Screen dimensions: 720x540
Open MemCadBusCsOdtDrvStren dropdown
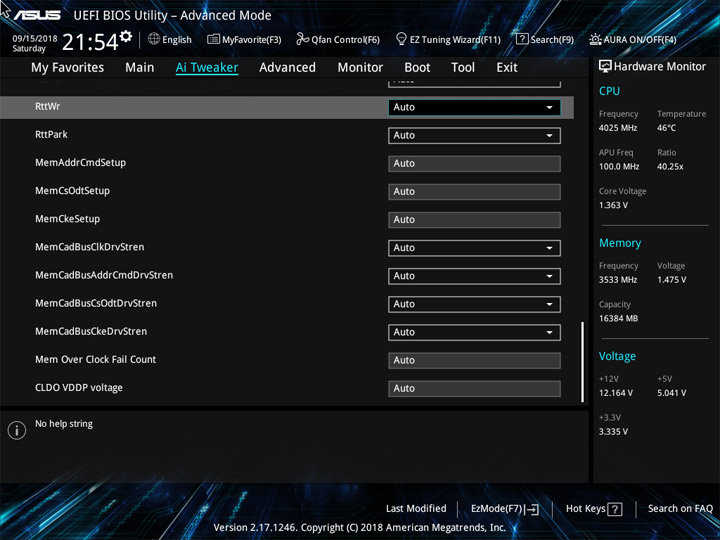(474, 304)
